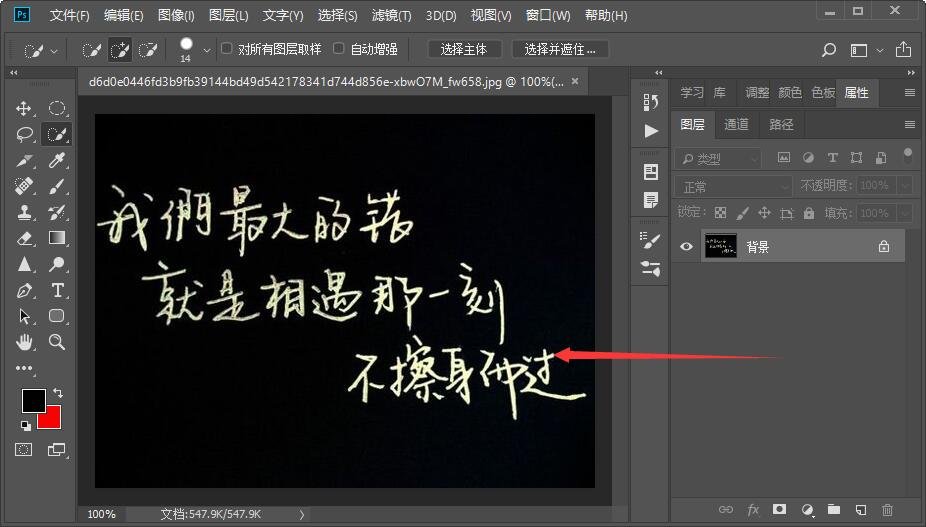Open the brush picker dropdown arrow
Screen dimensions: 926x527
(207, 51)
